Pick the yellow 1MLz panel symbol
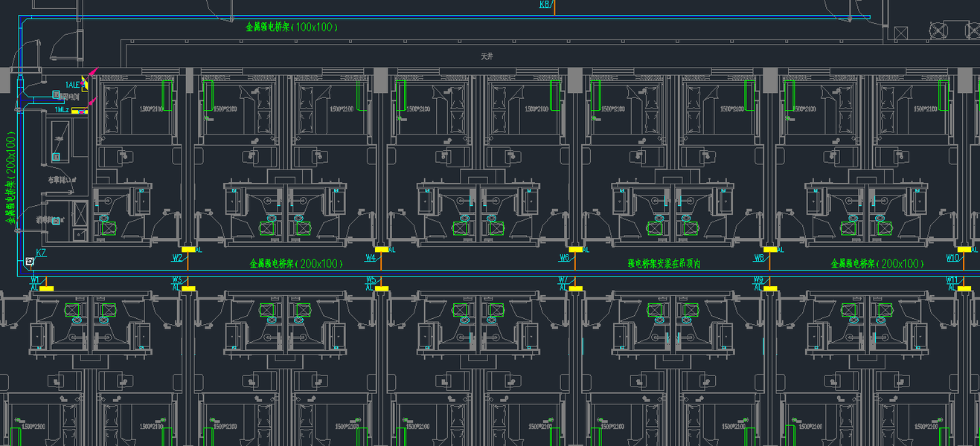The height and width of the screenshot is (446, 980). (80, 110)
